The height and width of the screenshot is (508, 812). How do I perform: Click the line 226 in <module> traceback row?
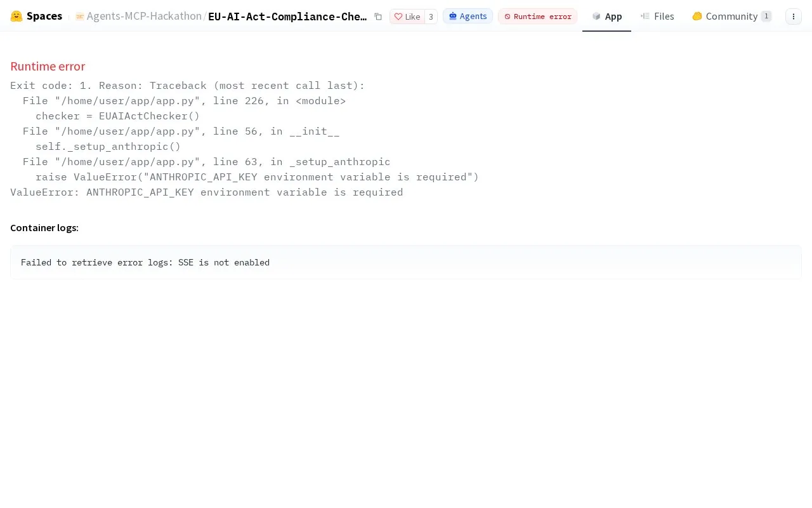tap(184, 101)
